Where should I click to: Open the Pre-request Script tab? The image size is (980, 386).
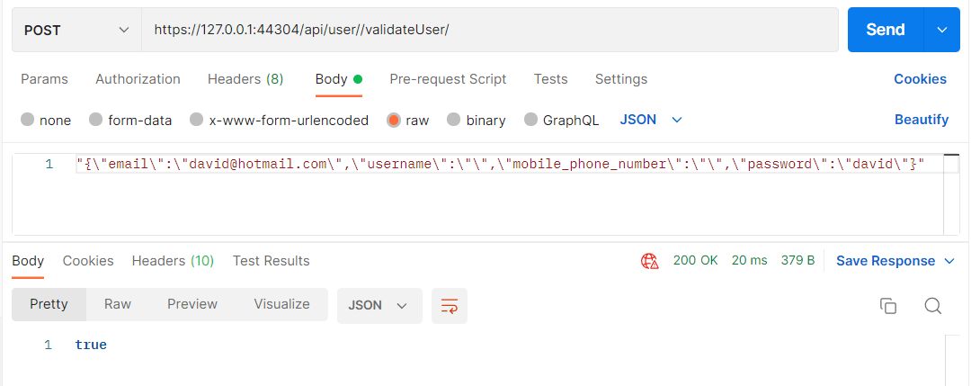coord(448,79)
